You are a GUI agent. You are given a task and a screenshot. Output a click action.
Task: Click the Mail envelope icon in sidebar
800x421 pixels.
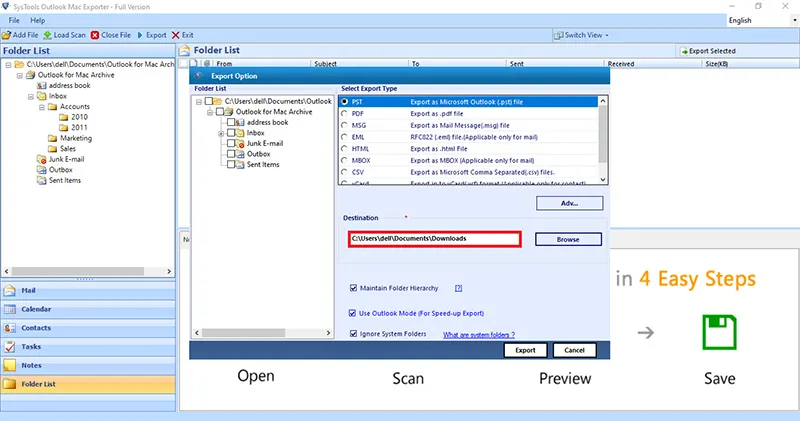click(x=10, y=290)
